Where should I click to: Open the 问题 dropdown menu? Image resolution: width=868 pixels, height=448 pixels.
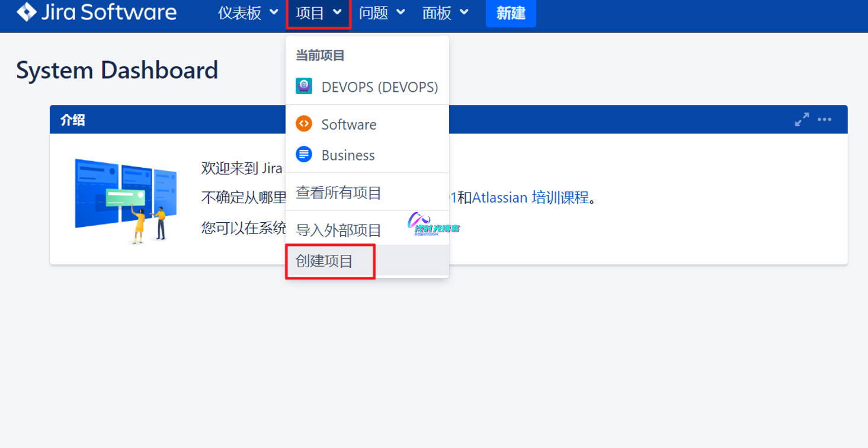[x=382, y=13]
